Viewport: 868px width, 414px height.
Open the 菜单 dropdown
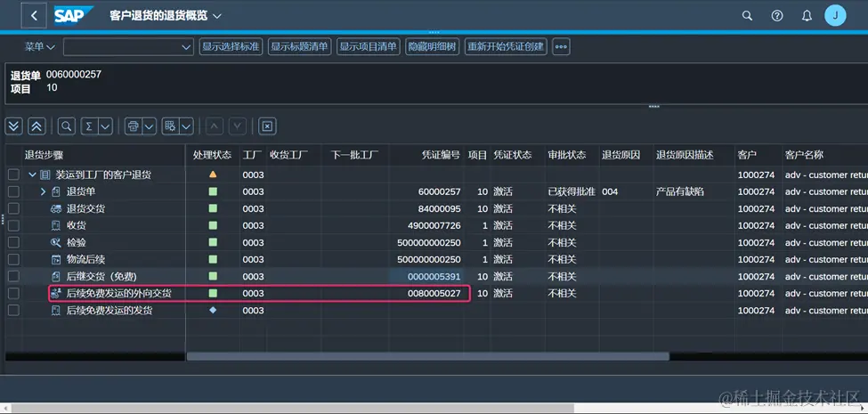pyautogui.click(x=40, y=47)
